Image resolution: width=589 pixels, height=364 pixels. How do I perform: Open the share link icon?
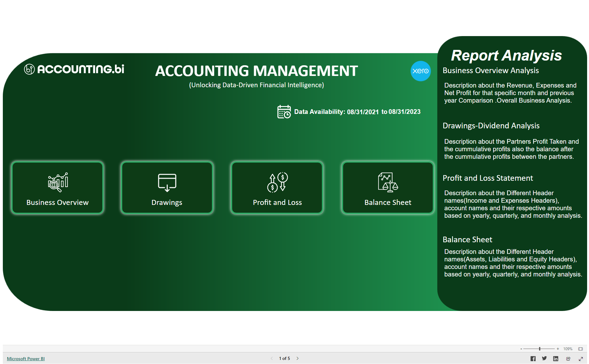[x=567, y=358]
